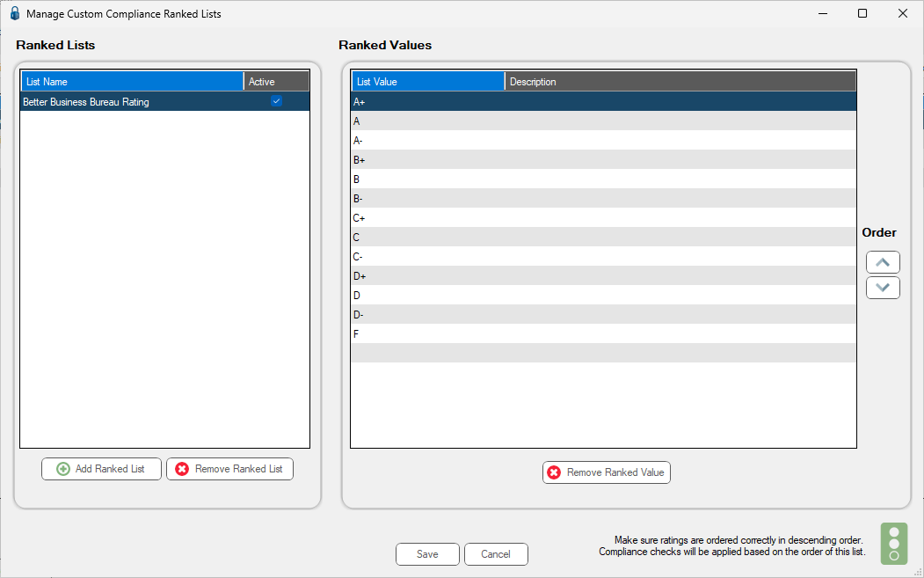The height and width of the screenshot is (578, 924).
Task: Click the red X Remove Ranked Value icon
Action: point(554,472)
